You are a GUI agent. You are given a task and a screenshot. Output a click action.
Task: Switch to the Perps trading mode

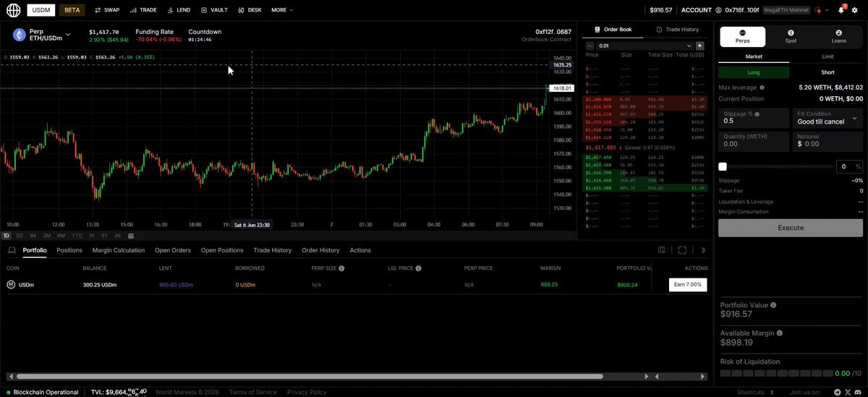[742, 37]
